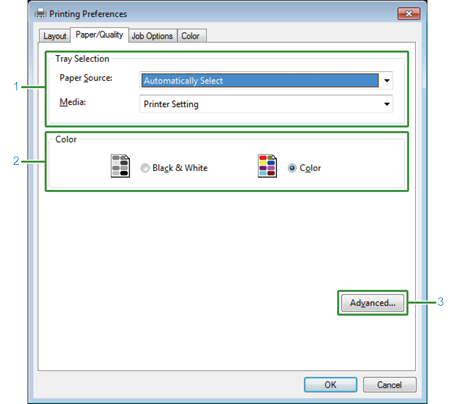Click the grayscale document icon
Screen dimensions: 466x404
(120, 166)
